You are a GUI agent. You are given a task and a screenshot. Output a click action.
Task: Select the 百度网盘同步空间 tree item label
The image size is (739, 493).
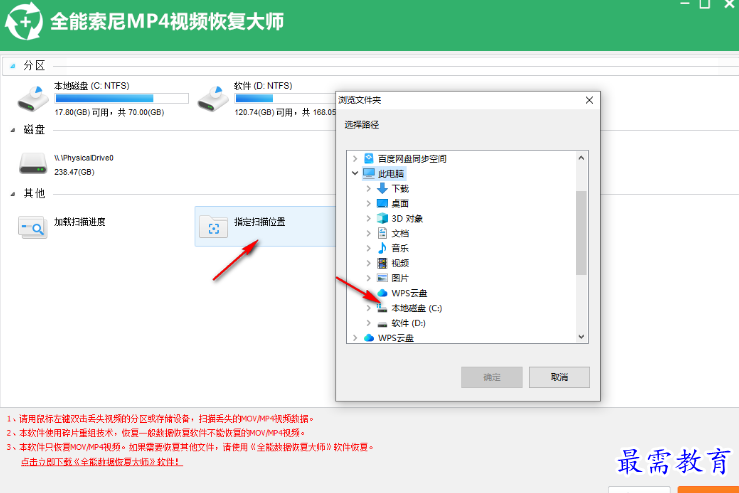(x=412, y=159)
